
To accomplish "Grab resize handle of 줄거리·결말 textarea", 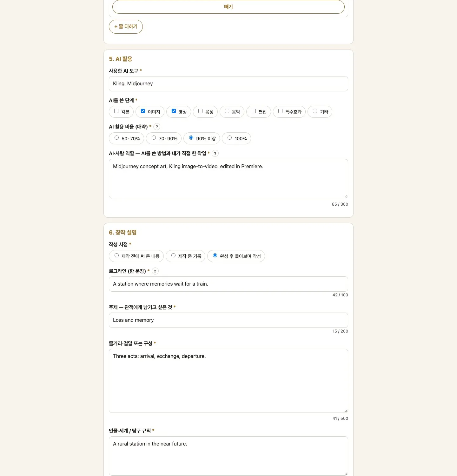I will 346,411.
